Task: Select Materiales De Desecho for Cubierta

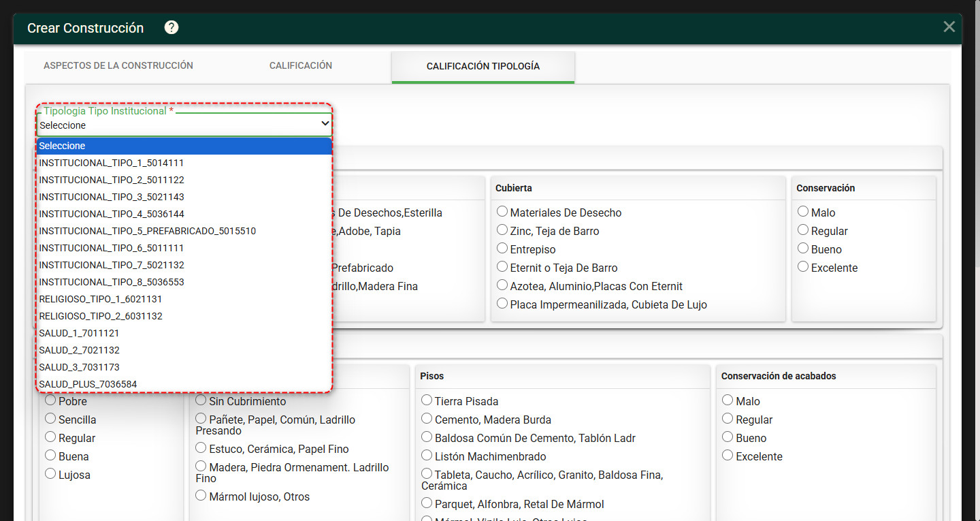Action: click(x=502, y=212)
